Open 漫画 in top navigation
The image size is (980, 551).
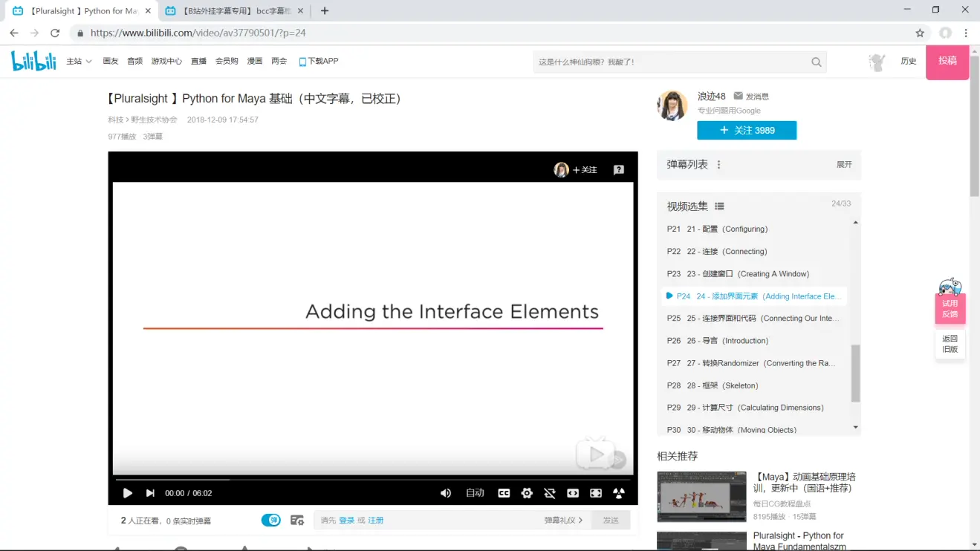(x=255, y=61)
